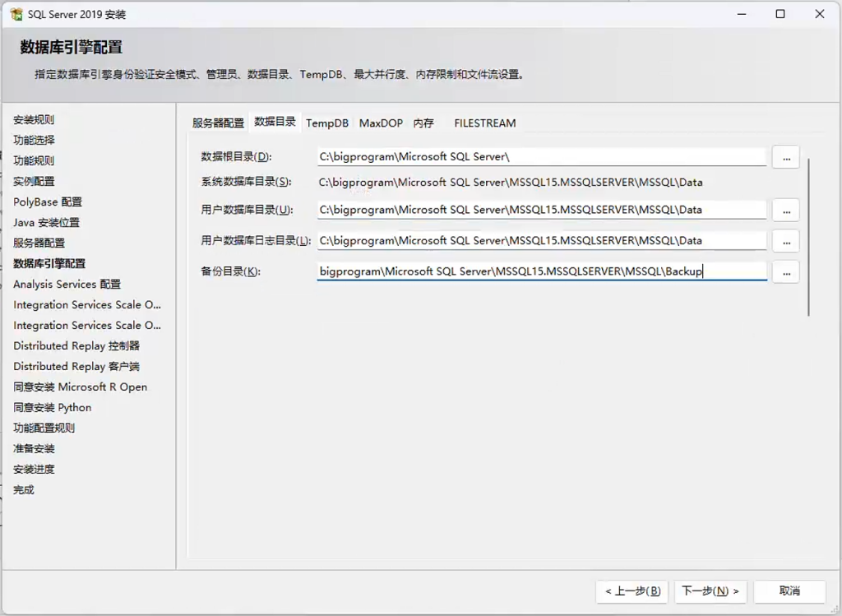Screen dimensions: 842x616
Task: Select the PolyBase 配置 step
Action: pos(47,202)
